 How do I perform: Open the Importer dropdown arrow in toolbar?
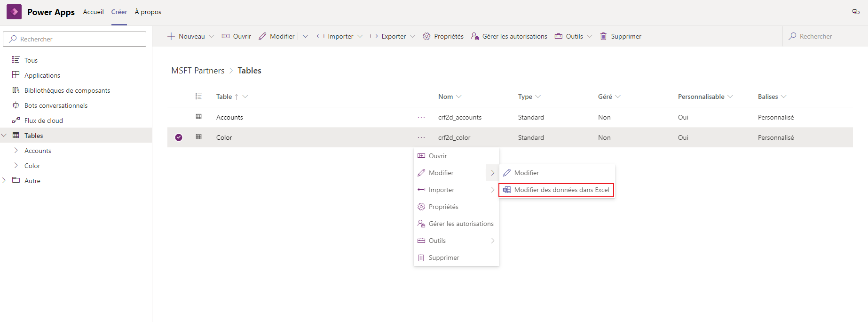click(360, 36)
